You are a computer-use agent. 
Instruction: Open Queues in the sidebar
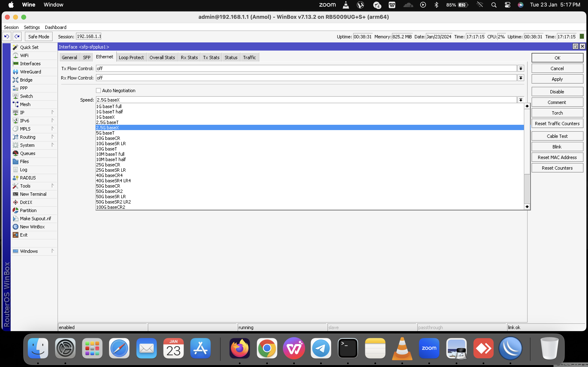[x=27, y=153]
